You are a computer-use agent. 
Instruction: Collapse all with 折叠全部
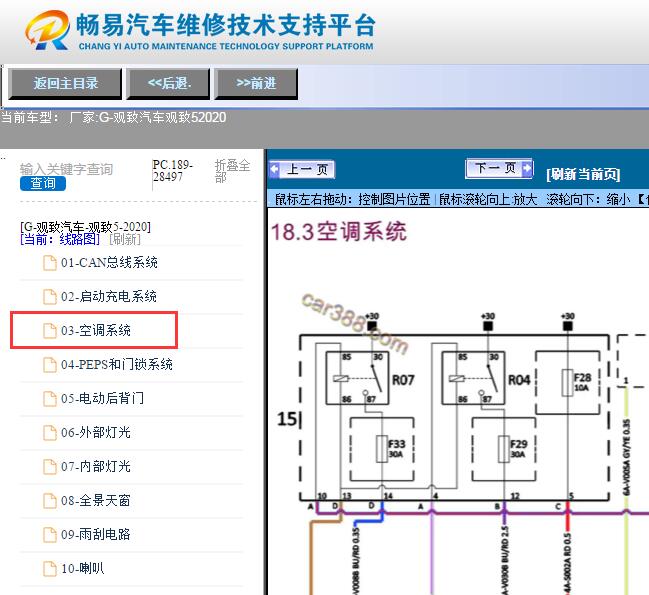click(232, 171)
